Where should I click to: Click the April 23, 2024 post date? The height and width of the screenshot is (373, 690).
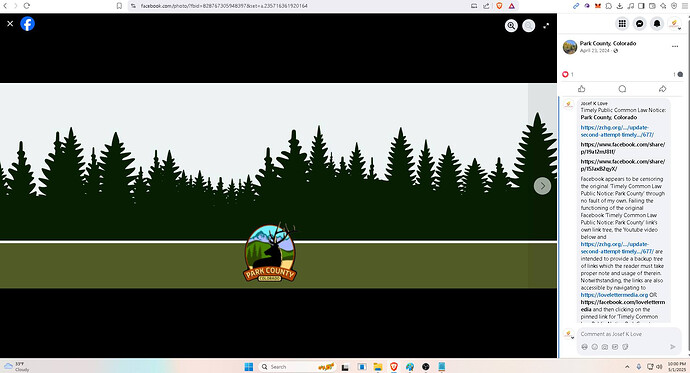(x=595, y=51)
